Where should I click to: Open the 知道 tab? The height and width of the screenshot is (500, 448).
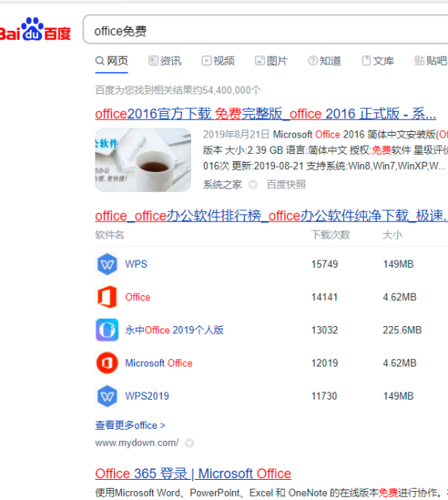tap(324, 61)
